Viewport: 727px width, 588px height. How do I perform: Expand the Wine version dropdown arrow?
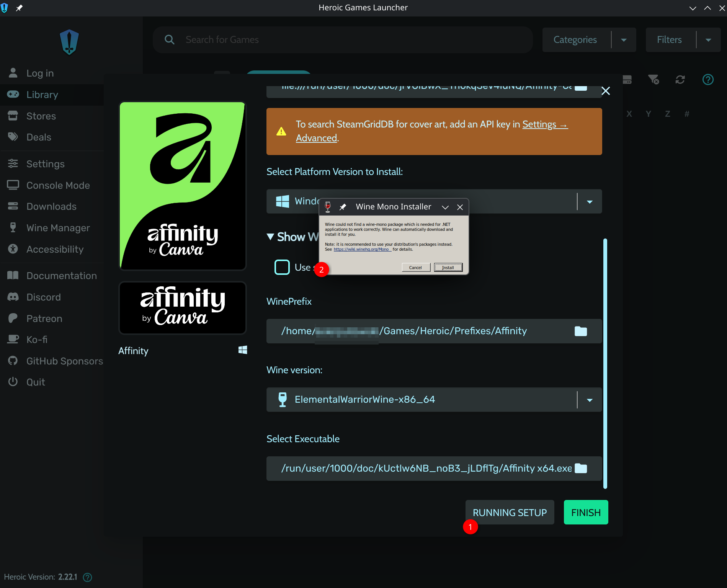pos(590,400)
